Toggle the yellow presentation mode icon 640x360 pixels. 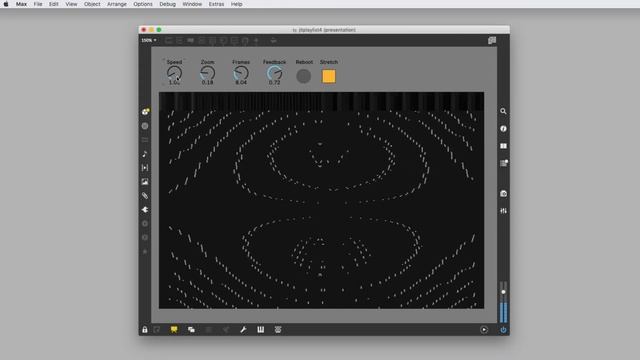(174, 329)
